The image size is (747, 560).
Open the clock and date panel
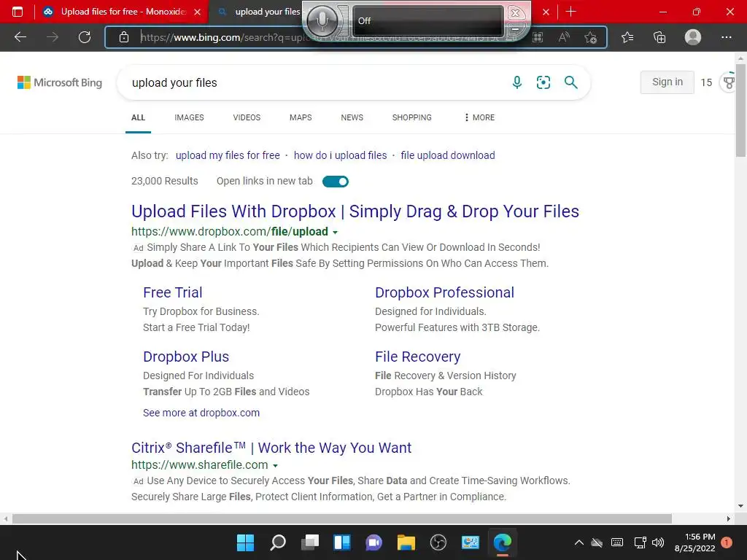(695, 542)
